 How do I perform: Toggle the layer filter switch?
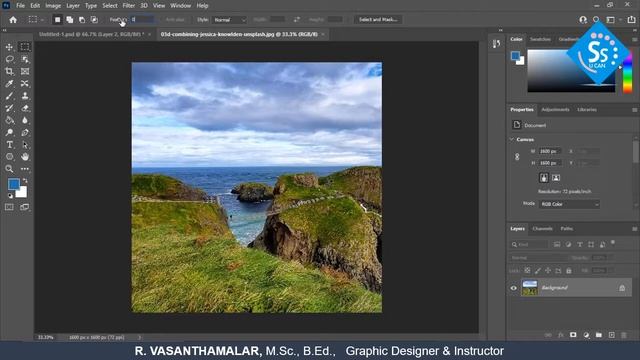(613, 243)
